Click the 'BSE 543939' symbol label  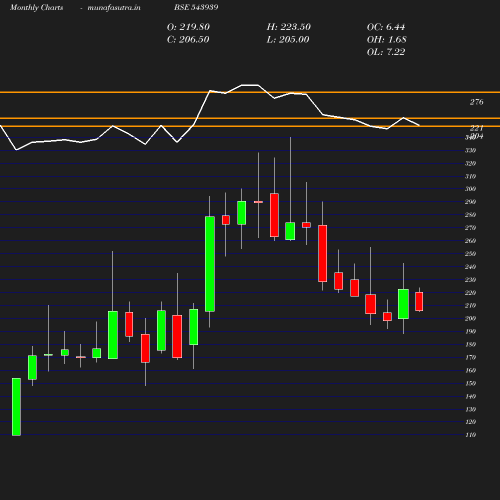pyautogui.click(x=196, y=7)
